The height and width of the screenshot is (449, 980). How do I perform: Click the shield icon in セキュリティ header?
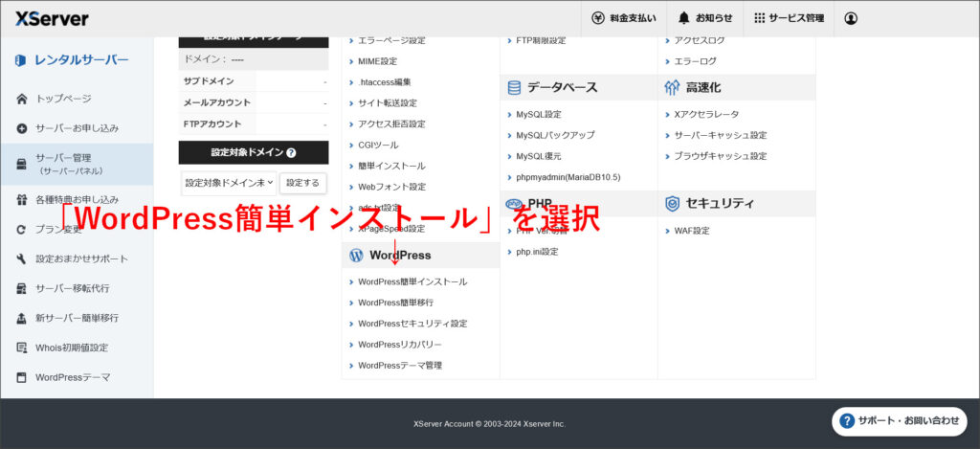(x=672, y=203)
